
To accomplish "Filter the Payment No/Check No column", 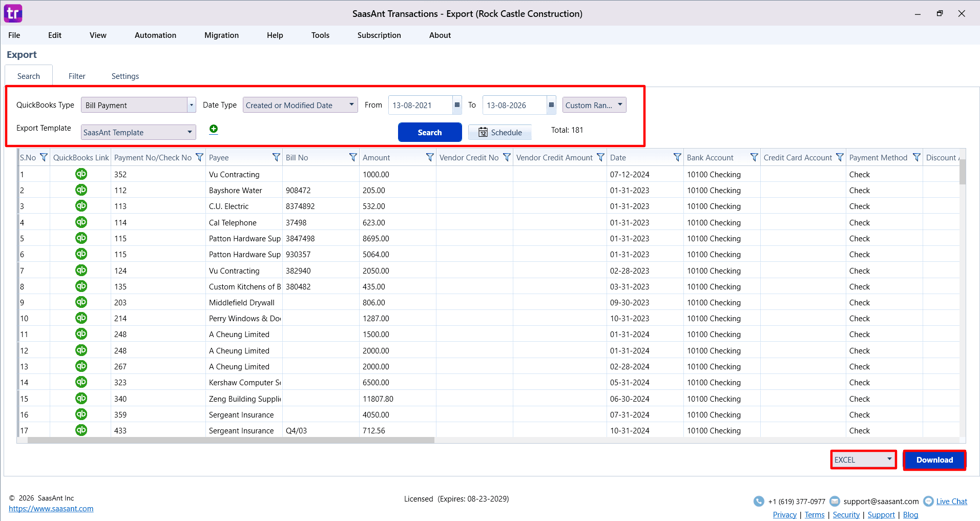I will (199, 157).
